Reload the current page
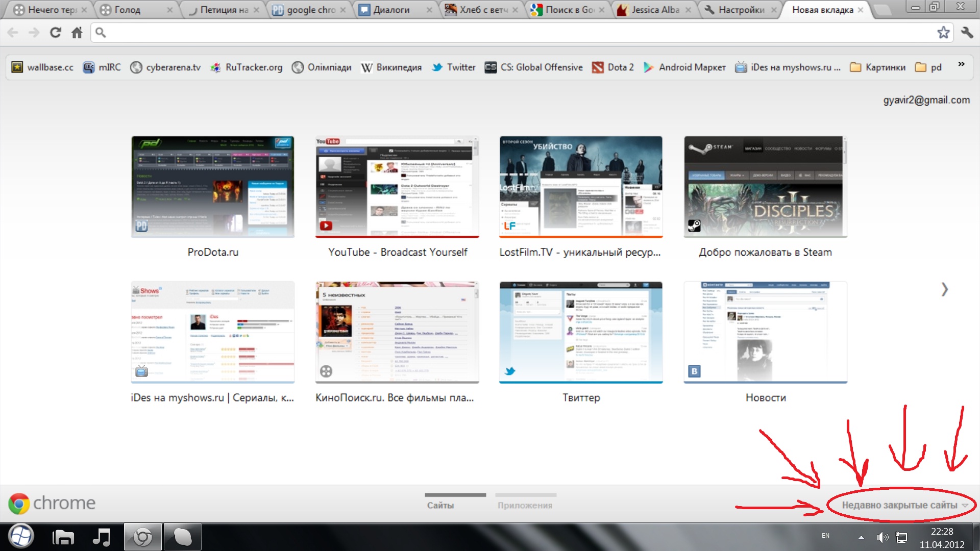The width and height of the screenshot is (980, 551). pos(56,33)
